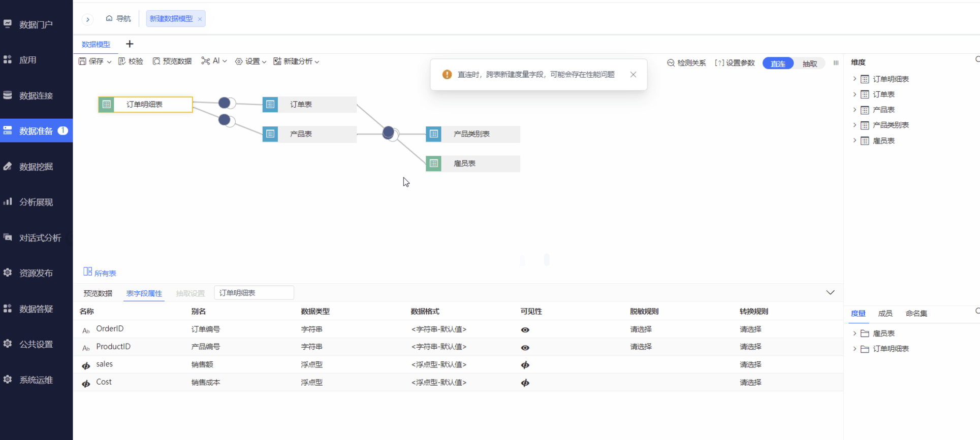
Task: Toggle visibility of the ProductID field
Action: [x=525, y=348]
